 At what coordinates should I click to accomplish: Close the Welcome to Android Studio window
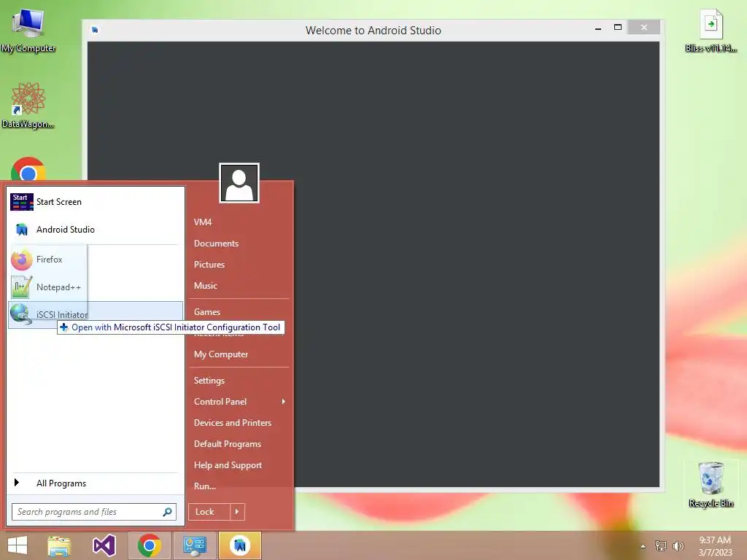click(643, 28)
